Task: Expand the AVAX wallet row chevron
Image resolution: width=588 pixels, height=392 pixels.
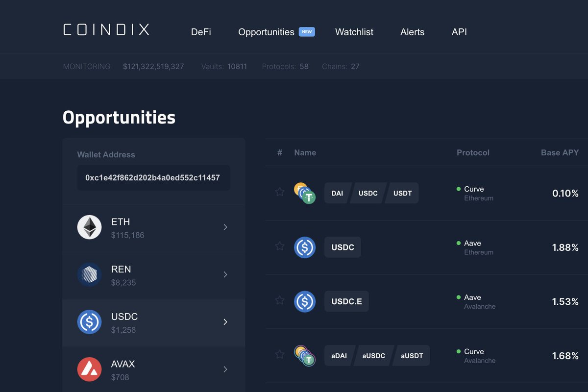Action: tap(225, 369)
